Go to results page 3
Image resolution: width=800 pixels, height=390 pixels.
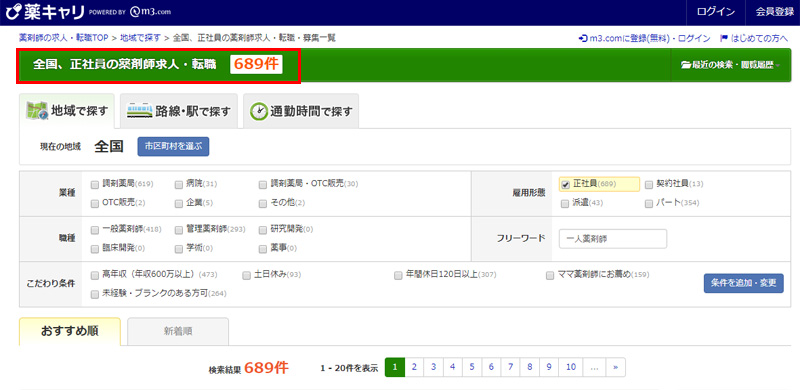tap(434, 367)
